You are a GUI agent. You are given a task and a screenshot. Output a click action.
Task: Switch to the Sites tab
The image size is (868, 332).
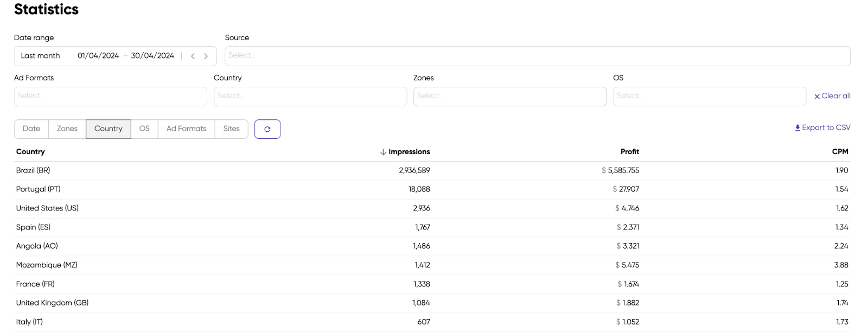coord(231,129)
